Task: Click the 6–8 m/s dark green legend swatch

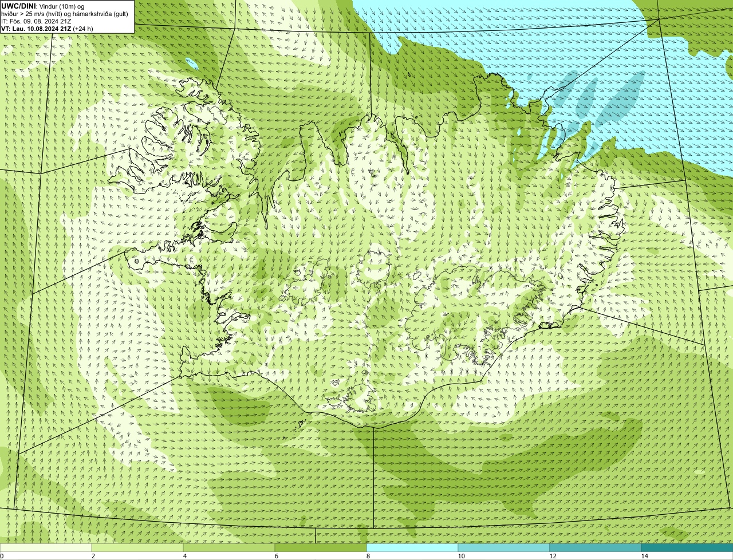Action: [321, 547]
